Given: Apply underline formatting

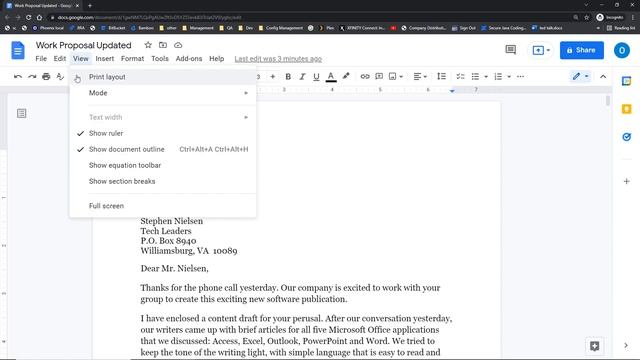Looking at the screenshot, I should (x=316, y=76).
